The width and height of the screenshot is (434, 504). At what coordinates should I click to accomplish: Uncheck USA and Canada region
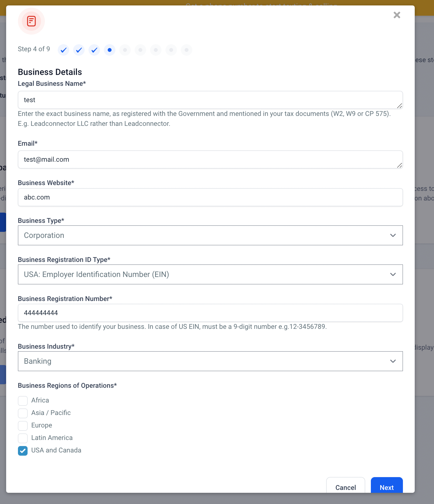coord(23,451)
